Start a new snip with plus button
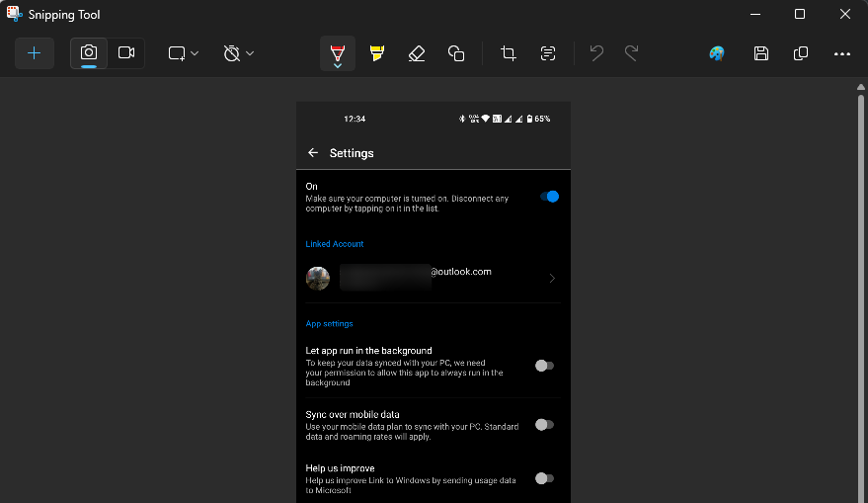The image size is (868, 503). (x=35, y=53)
